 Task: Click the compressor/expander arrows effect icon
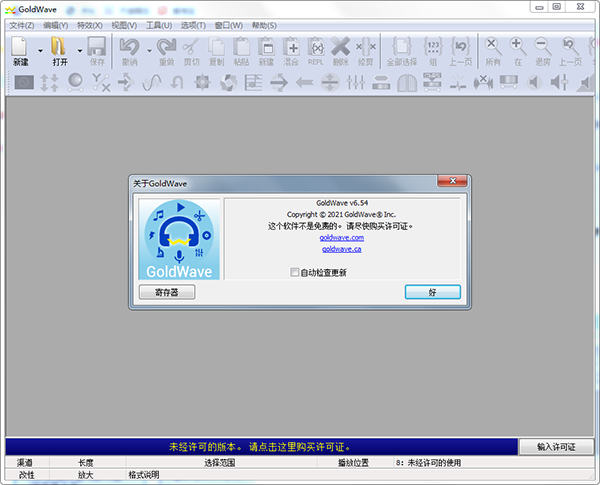point(50,82)
